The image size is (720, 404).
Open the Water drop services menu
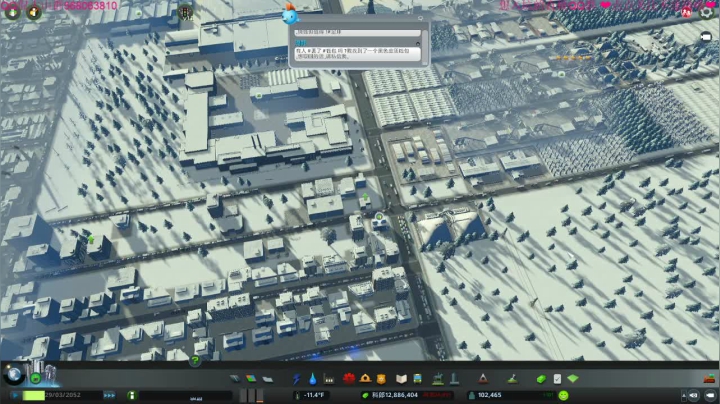[x=313, y=379]
